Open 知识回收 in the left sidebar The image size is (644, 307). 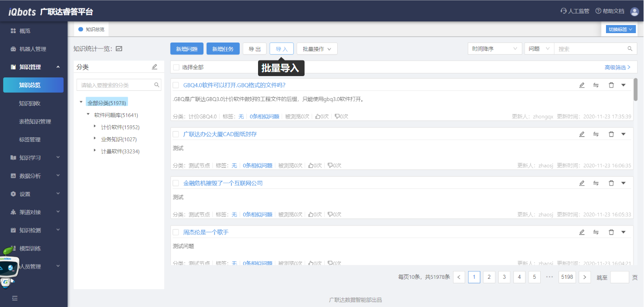pyautogui.click(x=30, y=103)
